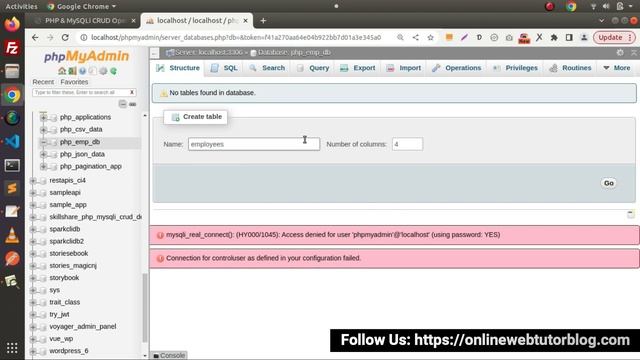640x360 pixels.
Task: Open the page settings gear at top right
Action: [620, 52]
